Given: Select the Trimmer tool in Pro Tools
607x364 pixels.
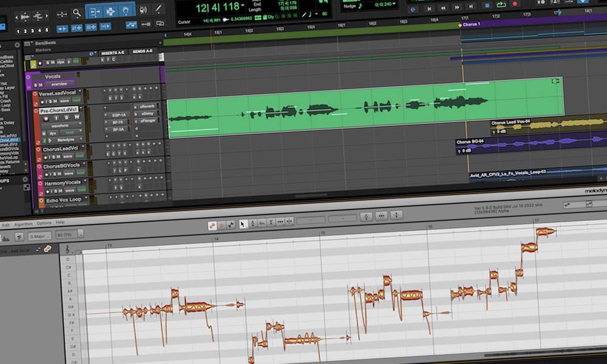Looking at the screenshot, I should (x=94, y=12).
